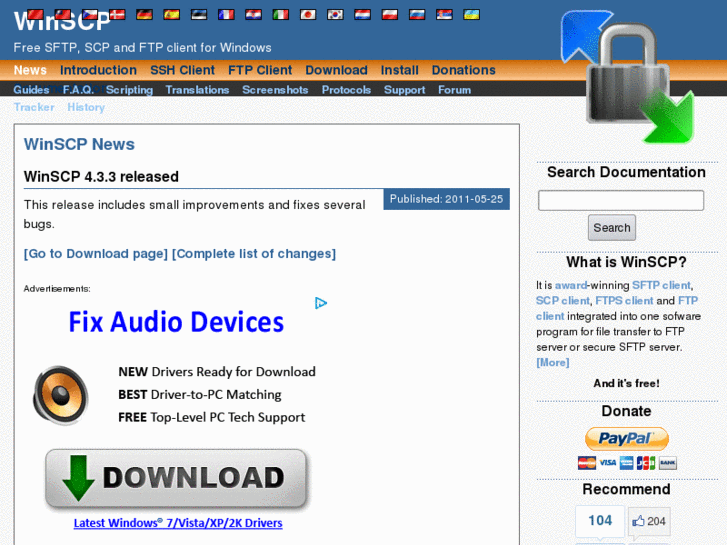Select the Croatian flag icon
Screen dimensions: 727x545
click(x=254, y=15)
